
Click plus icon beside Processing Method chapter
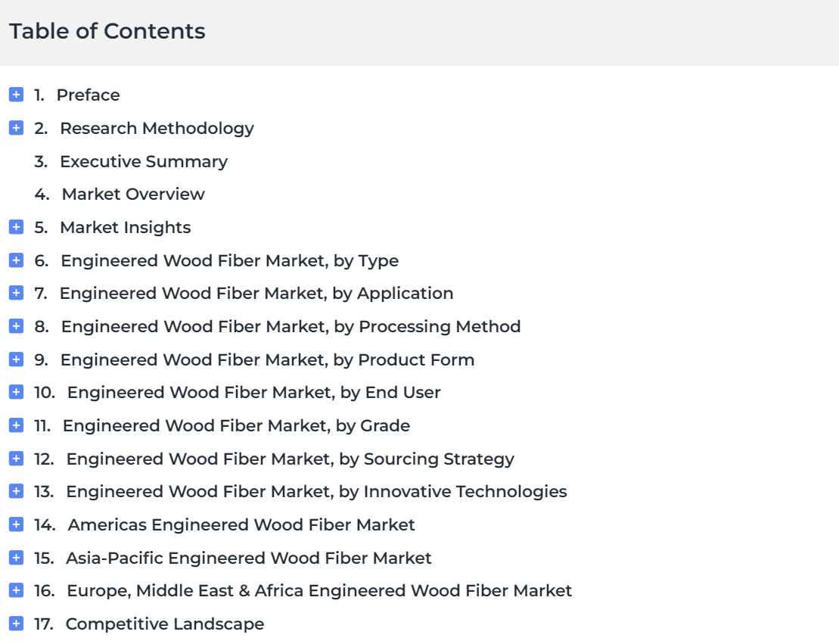click(x=16, y=326)
